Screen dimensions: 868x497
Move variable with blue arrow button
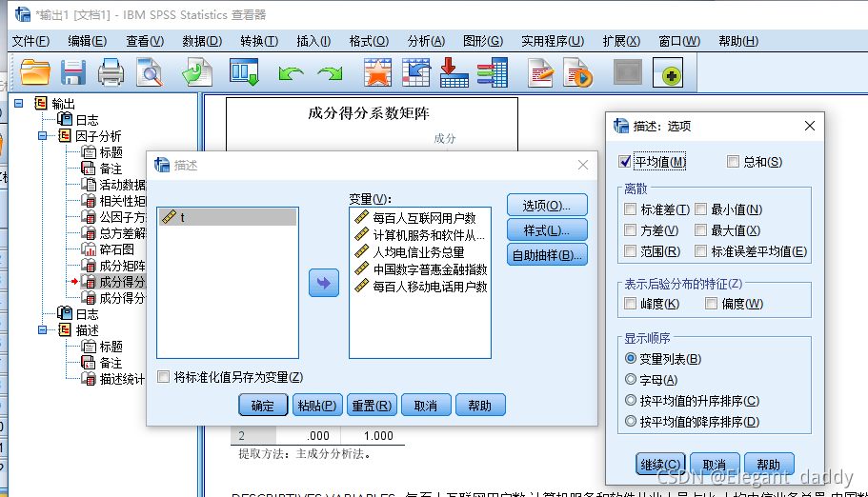(324, 283)
